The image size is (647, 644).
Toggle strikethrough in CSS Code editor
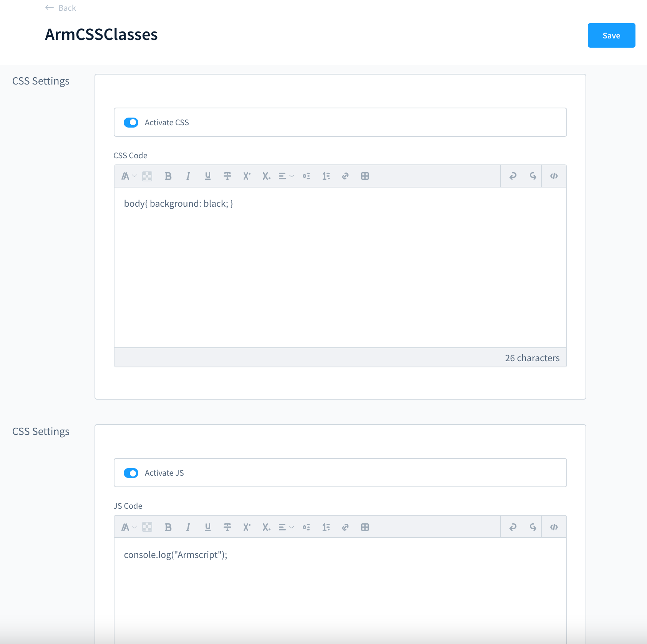[227, 176]
